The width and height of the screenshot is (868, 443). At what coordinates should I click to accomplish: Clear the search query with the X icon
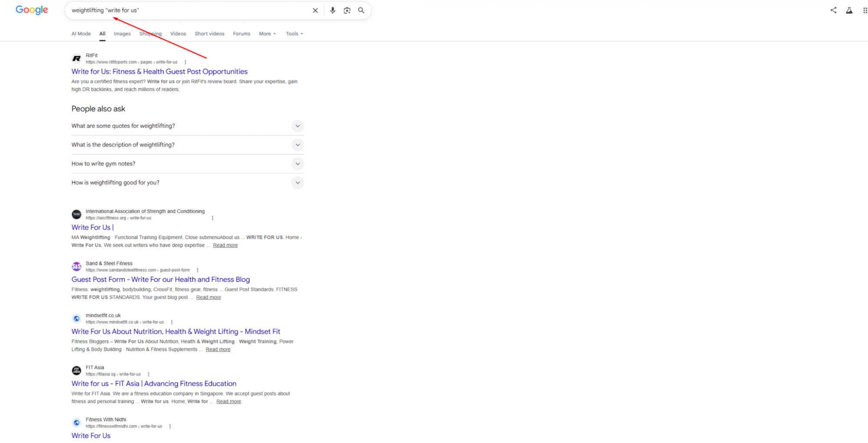(x=315, y=10)
